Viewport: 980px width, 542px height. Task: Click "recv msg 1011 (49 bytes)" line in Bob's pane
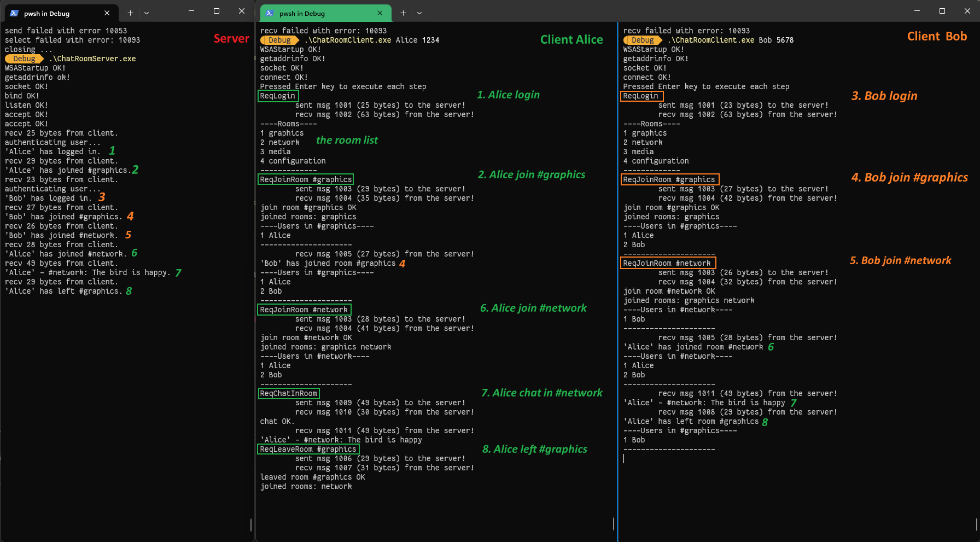tap(748, 393)
